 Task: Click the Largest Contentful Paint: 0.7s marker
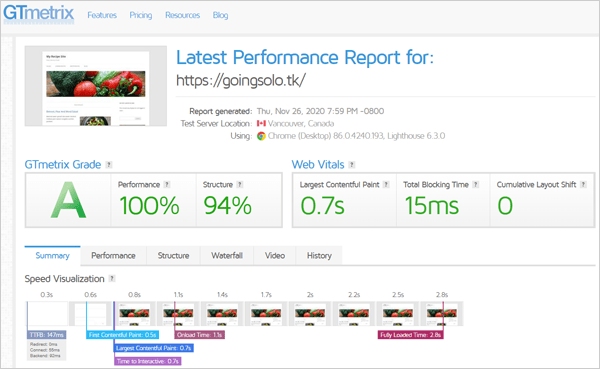154,348
